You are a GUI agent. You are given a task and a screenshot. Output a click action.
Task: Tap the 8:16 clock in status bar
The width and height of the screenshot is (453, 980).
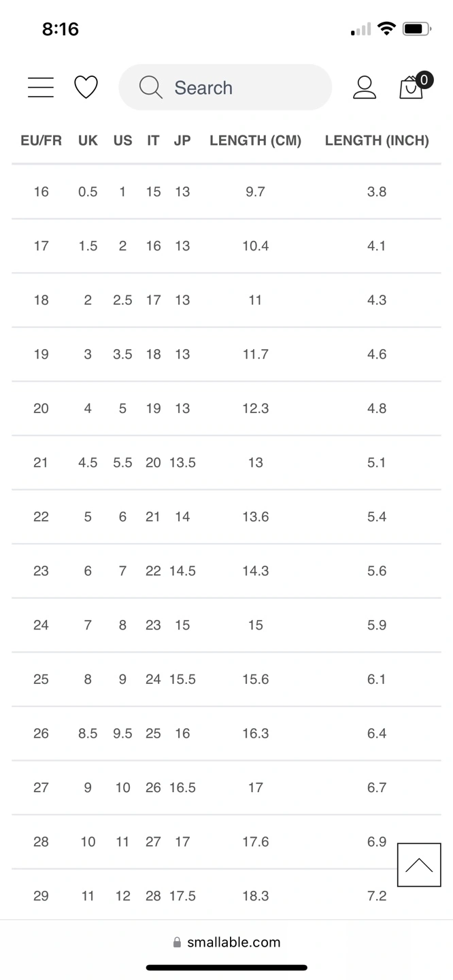(x=61, y=29)
